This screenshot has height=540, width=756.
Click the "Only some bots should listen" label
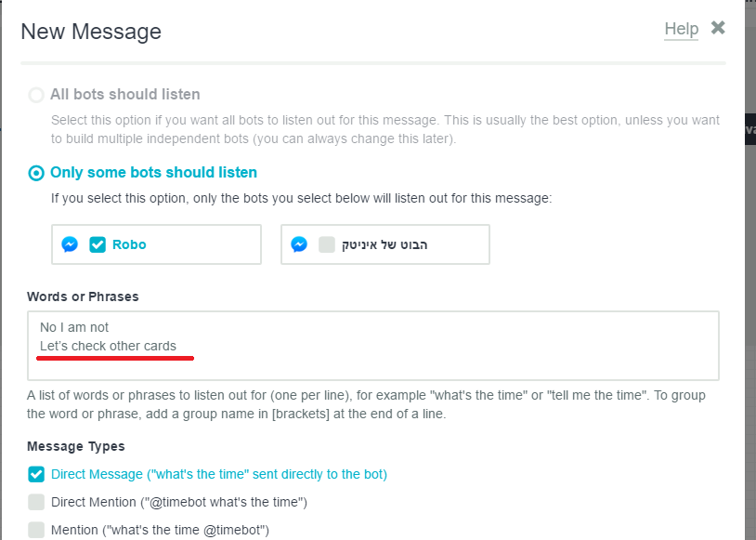(x=154, y=172)
